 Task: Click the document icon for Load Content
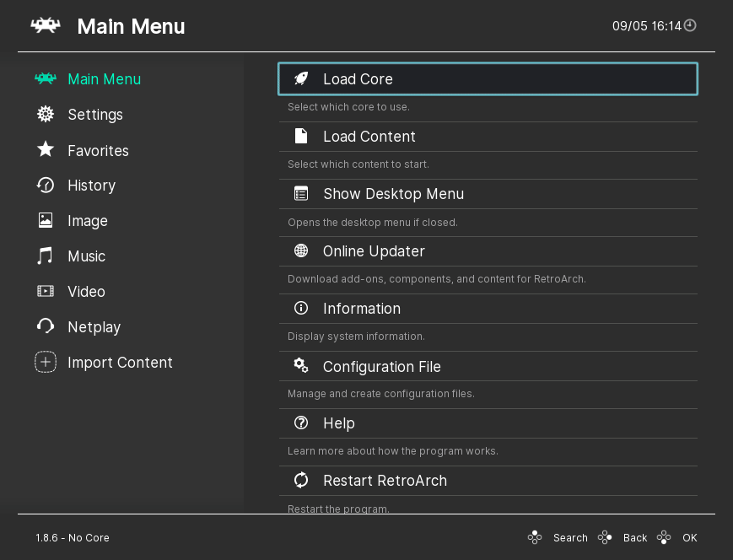[301, 136]
